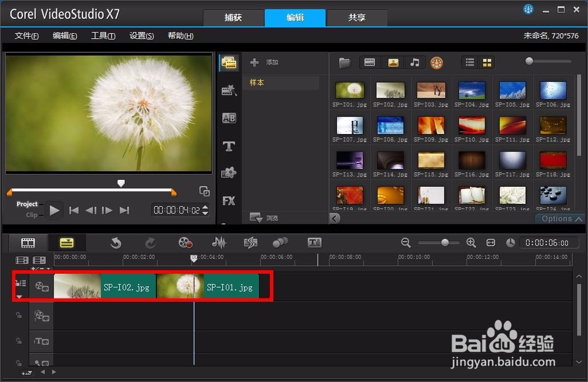Step to previous frame
The height and width of the screenshot is (382, 588).
91,210
